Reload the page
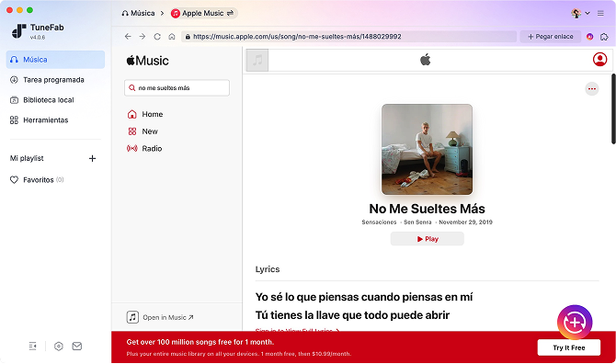This screenshot has height=364, width=616. (x=157, y=37)
